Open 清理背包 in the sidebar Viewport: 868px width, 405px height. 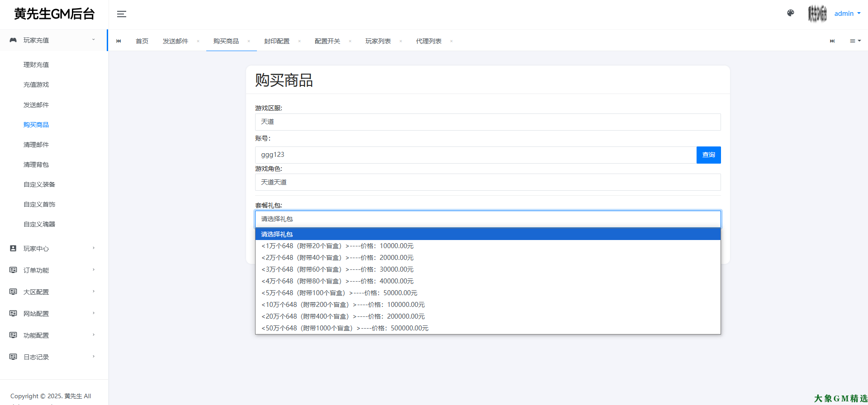36,165
